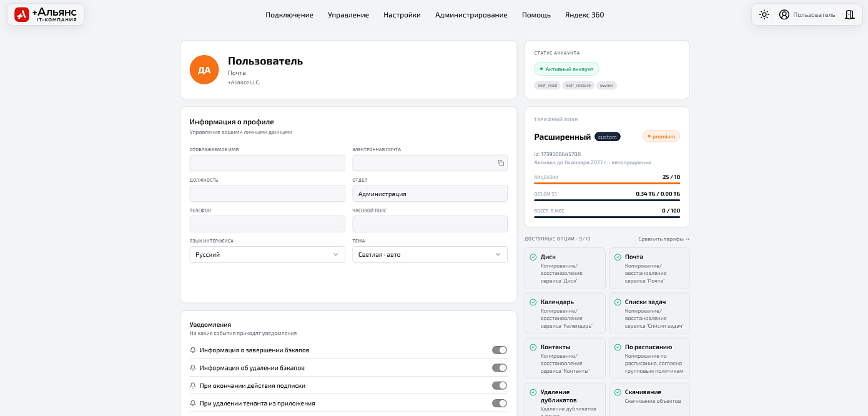Click the Телефон input field
The height and width of the screenshot is (416, 868).
pos(267,224)
